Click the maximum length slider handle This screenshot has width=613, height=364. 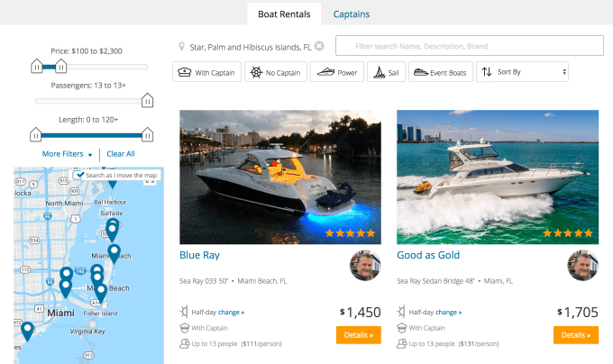(x=147, y=135)
